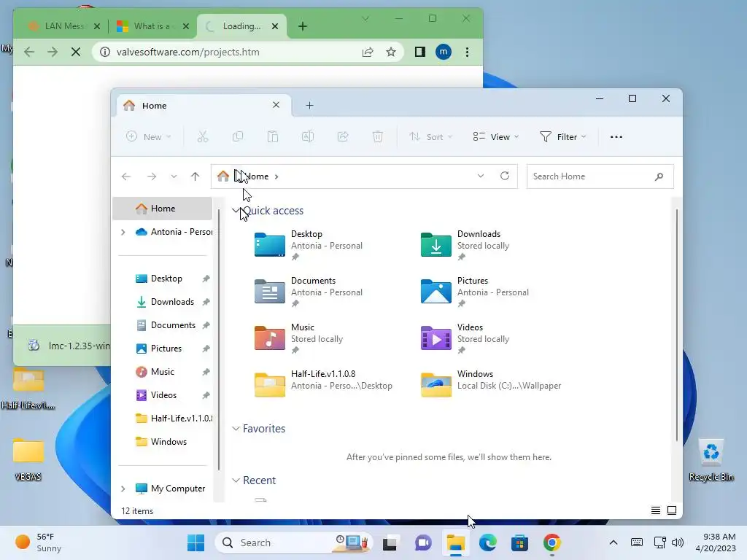747x560 pixels.
Task: Open Chrome three-dot menu
Action: point(467,52)
